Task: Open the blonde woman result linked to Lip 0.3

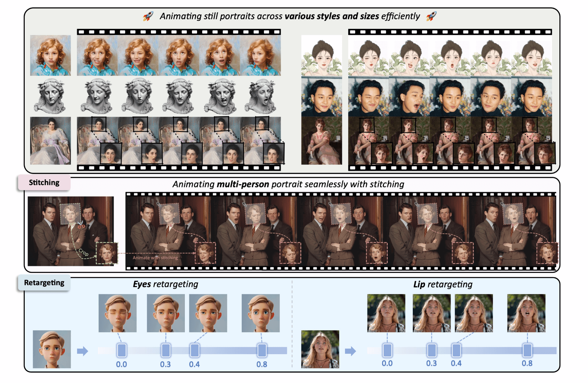Action: (432, 313)
